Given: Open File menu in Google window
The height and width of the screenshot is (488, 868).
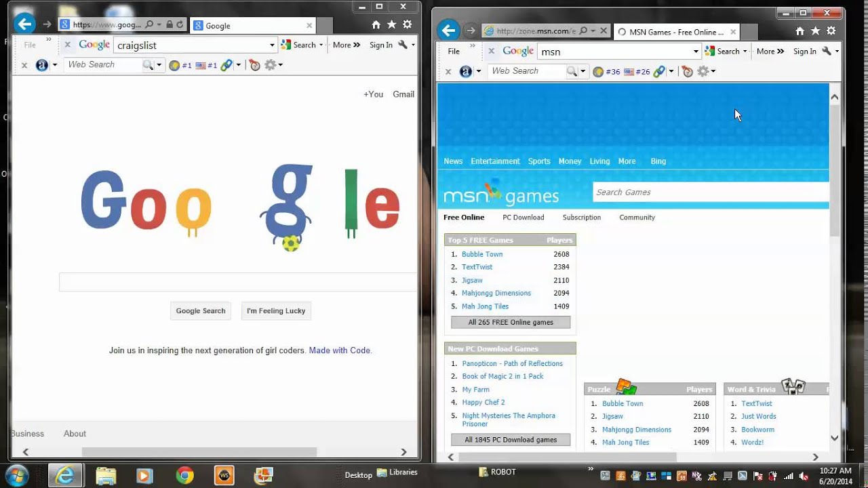Looking at the screenshot, I should click(x=30, y=45).
